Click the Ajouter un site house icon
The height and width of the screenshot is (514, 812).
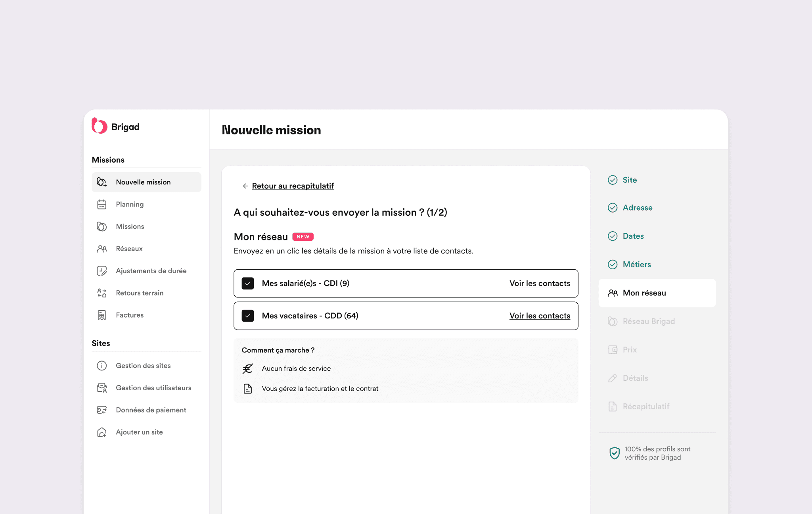[x=102, y=432]
